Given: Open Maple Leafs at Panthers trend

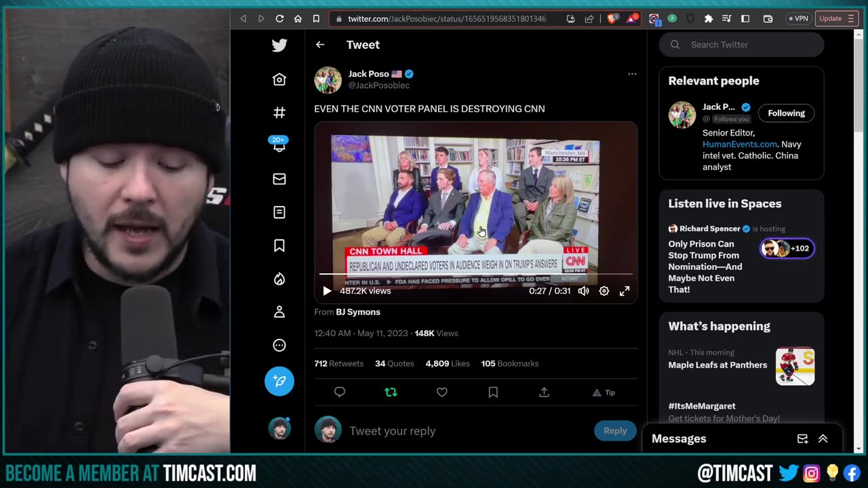Looking at the screenshot, I should click(x=717, y=365).
